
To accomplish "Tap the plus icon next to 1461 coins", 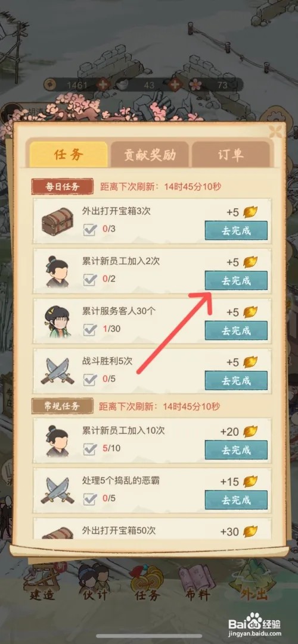I will pos(103,85).
